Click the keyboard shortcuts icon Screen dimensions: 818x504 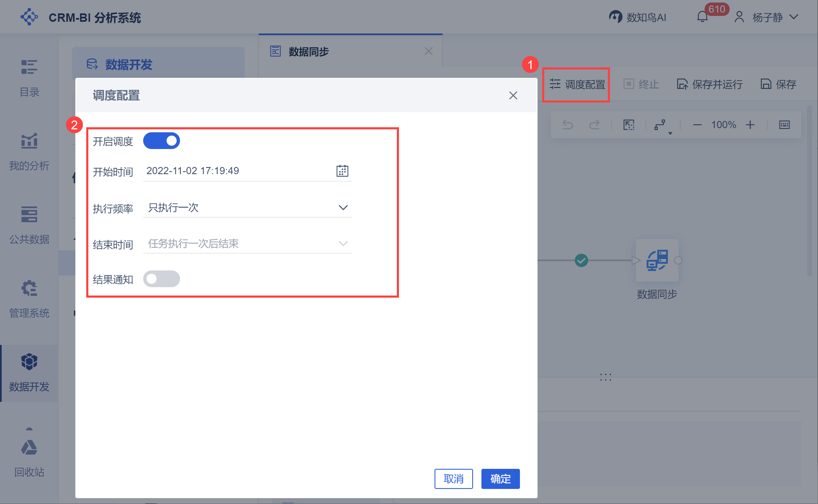(x=784, y=125)
